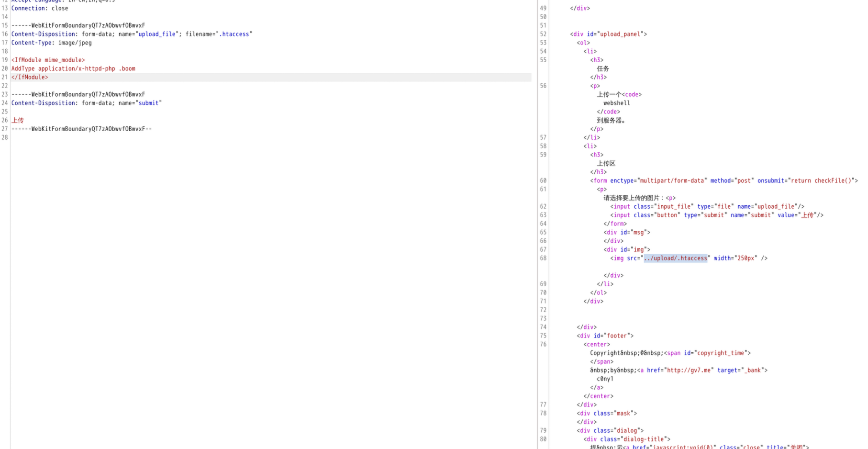Viewport: 868px width, 449px height.
Task: Click the "Connection: close" header line
Action: click(40, 8)
